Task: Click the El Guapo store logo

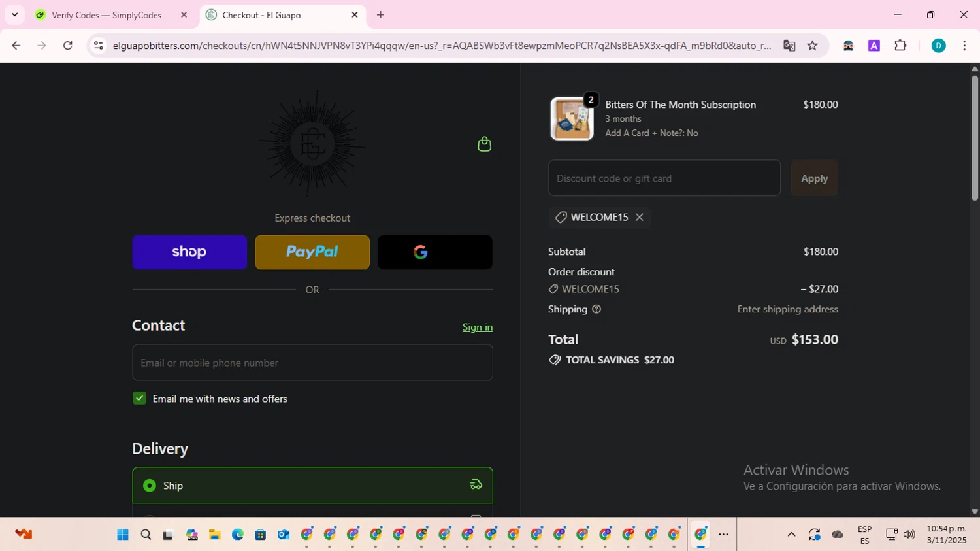Action: [x=312, y=144]
